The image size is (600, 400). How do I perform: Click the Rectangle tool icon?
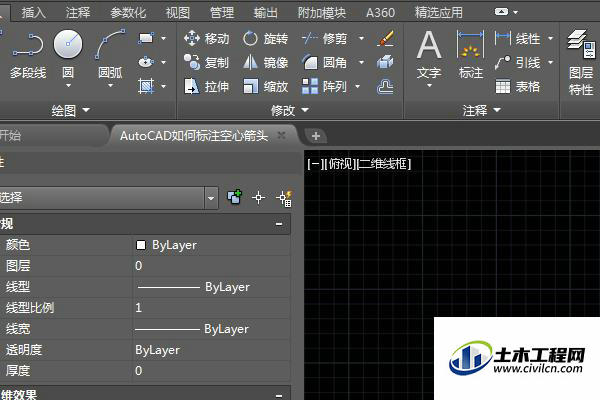(146, 38)
